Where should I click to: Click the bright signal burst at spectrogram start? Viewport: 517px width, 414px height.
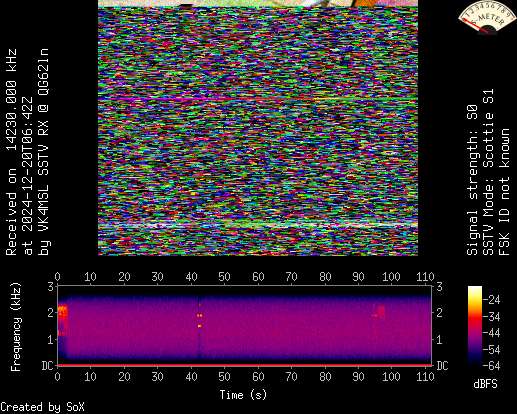pos(63,320)
